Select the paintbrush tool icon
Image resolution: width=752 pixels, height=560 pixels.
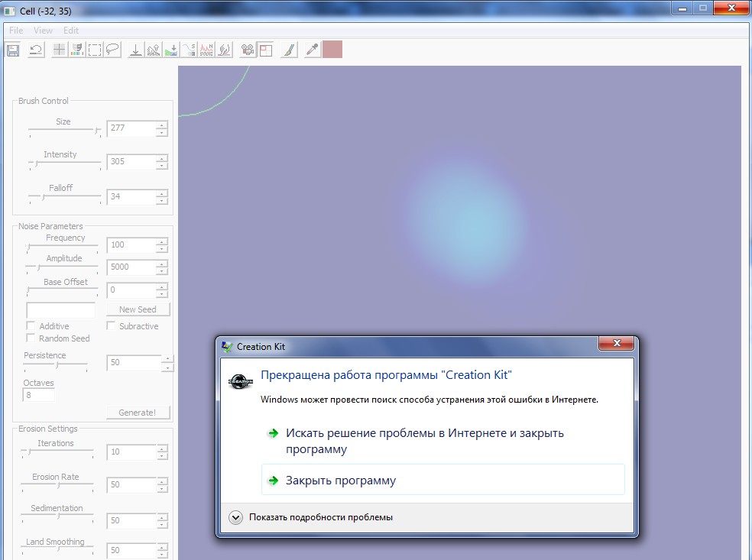pyautogui.click(x=289, y=50)
